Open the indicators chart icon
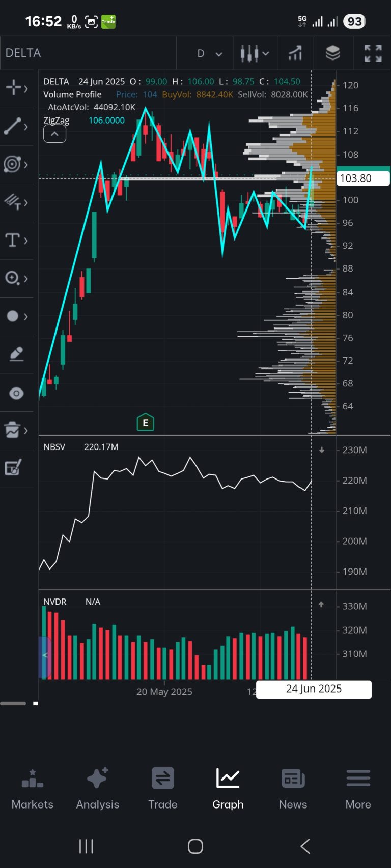This screenshot has height=868, width=391. click(295, 53)
